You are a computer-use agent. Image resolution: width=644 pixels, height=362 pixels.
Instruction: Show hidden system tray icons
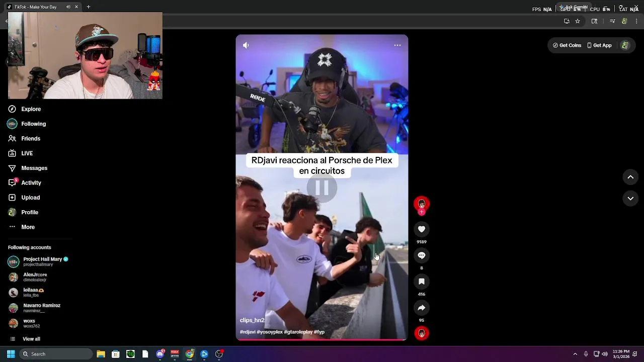tap(575, 354)
